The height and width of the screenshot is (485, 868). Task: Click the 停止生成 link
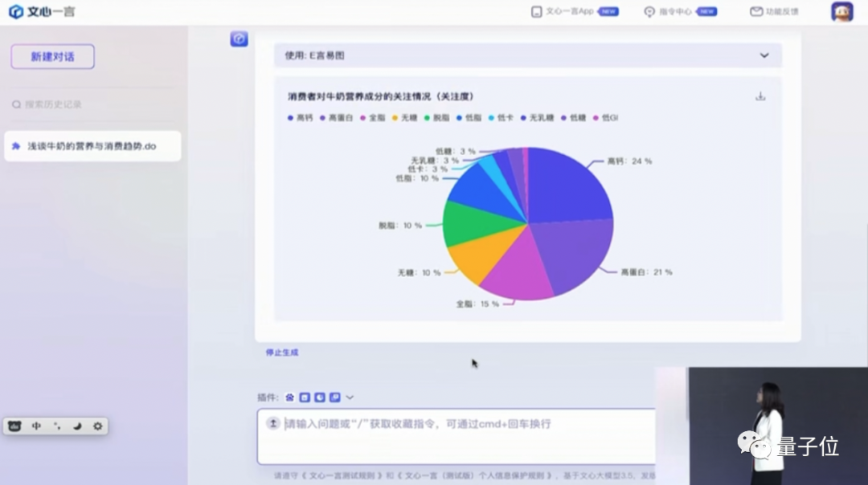pyautogui.click(x=282, y=353)
